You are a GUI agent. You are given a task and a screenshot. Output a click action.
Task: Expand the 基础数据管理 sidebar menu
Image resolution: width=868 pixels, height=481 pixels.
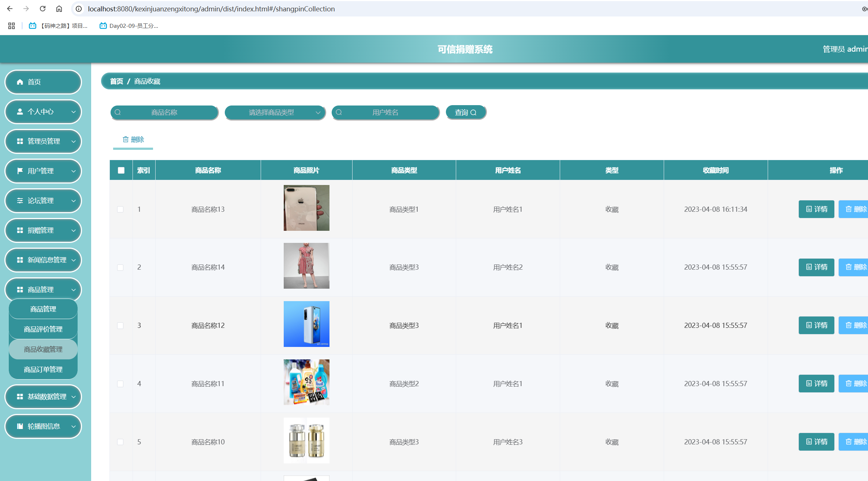pos(43,397)
